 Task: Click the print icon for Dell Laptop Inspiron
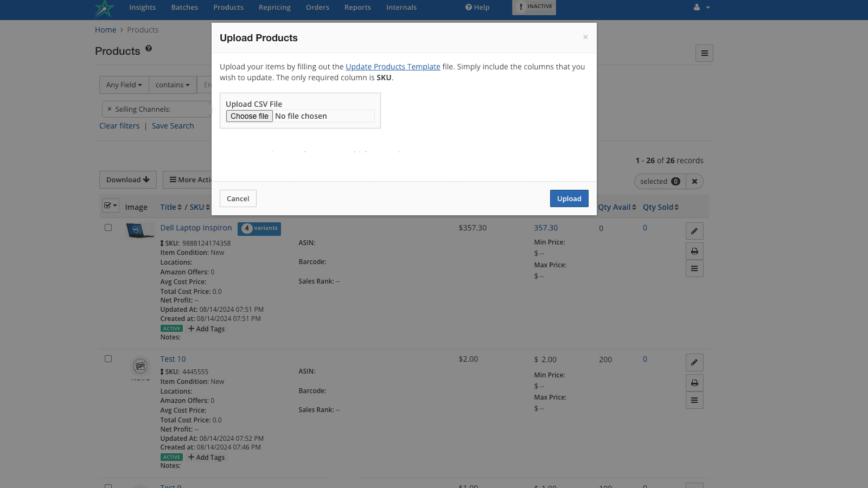pos(694,251)
